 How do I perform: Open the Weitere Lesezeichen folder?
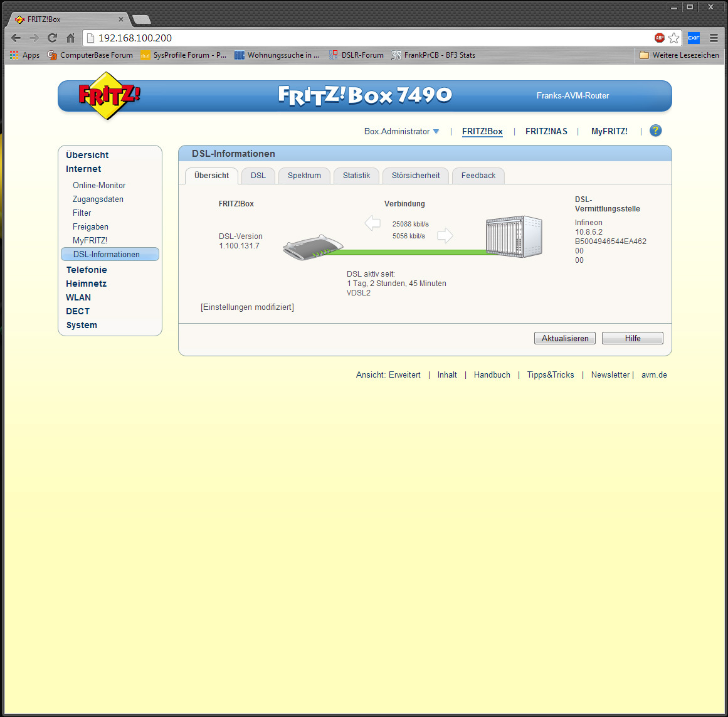point(679,55)
